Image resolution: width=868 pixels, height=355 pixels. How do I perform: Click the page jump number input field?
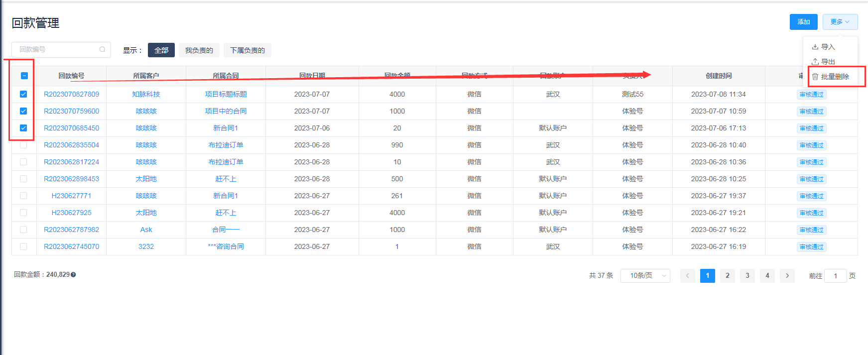pos(835,276)
